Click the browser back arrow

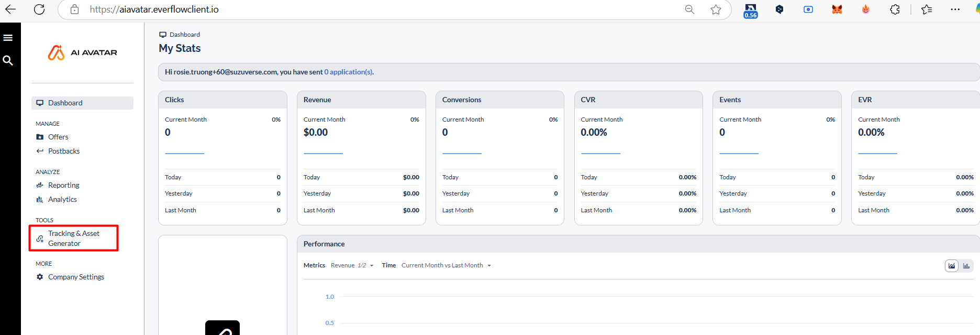pos(10,9)
